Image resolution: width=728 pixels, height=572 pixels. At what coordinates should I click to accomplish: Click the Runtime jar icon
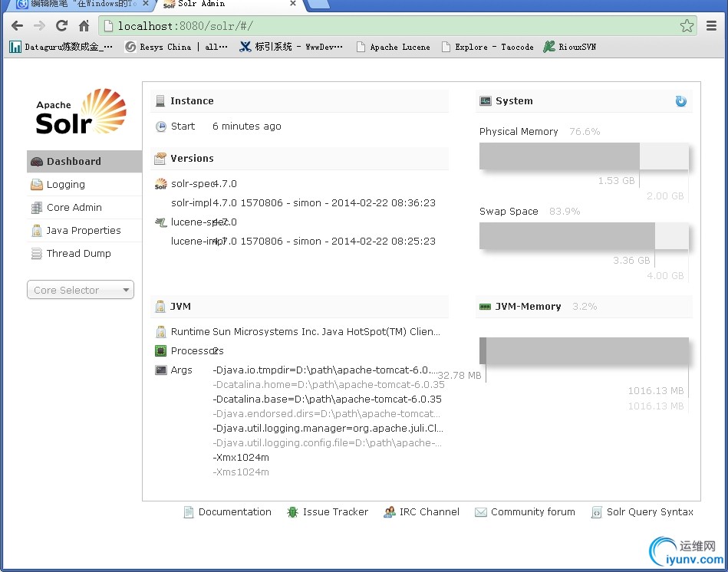[160, 332]
